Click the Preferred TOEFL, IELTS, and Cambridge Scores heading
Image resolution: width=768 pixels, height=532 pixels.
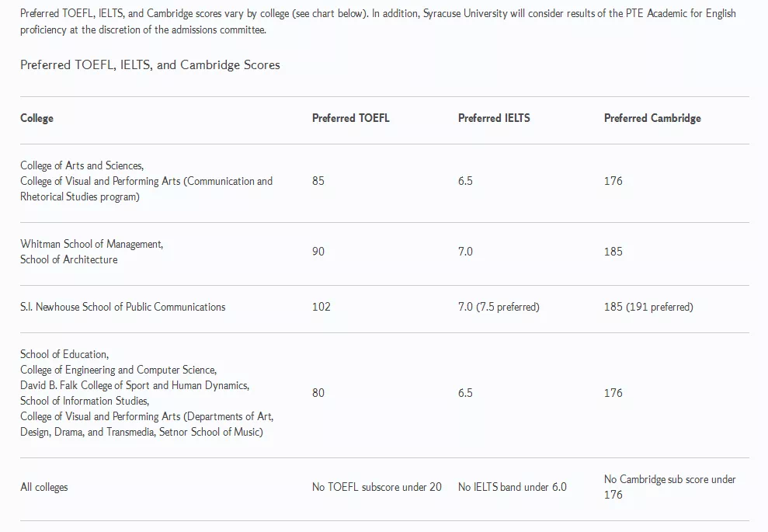point(150,65)
